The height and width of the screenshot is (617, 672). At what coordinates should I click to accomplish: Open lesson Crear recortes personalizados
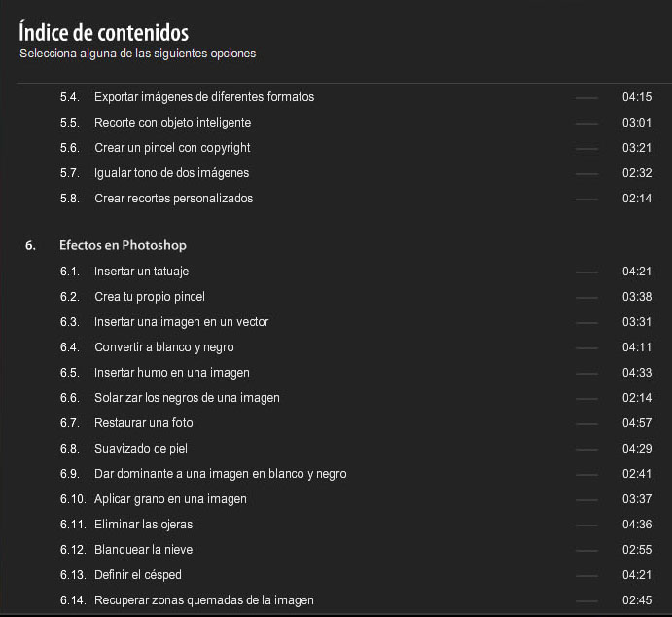173,199
